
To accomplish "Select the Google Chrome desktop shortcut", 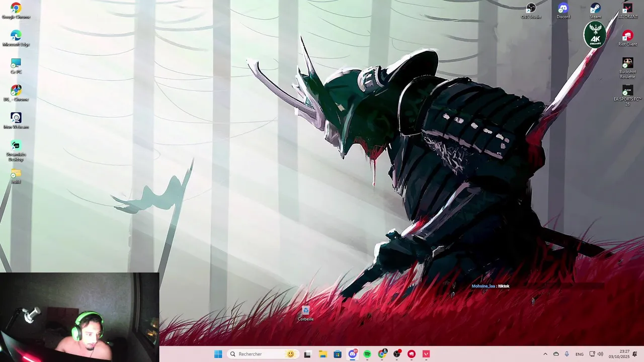I will [x=16, y=11].
